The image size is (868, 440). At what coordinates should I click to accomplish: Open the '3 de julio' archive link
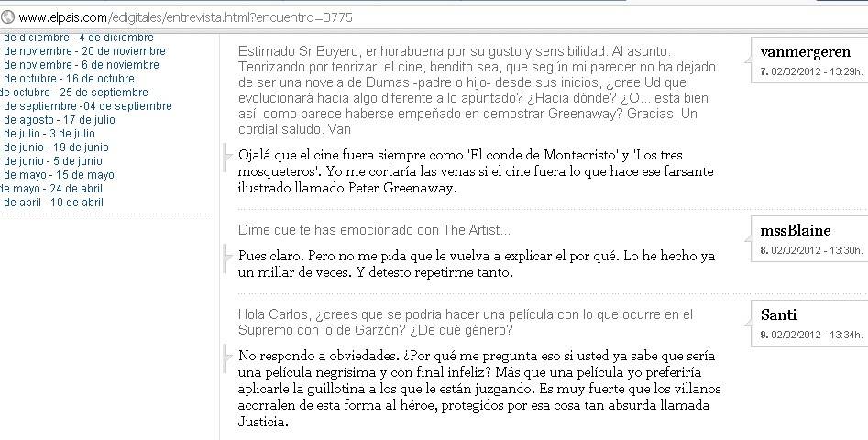coord(49,134)
